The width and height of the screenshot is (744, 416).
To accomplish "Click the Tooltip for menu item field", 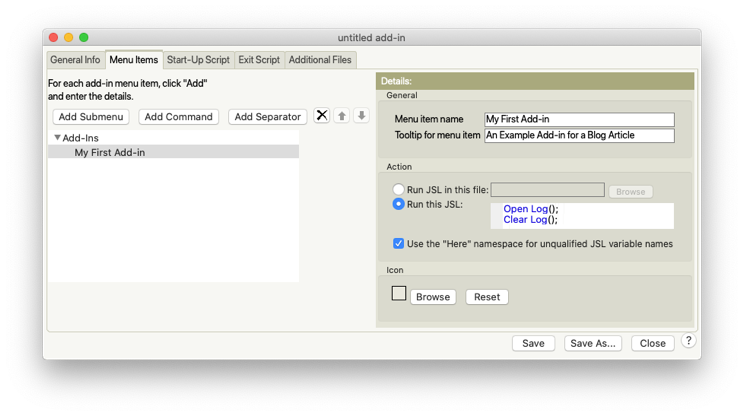I will point(579,136).
